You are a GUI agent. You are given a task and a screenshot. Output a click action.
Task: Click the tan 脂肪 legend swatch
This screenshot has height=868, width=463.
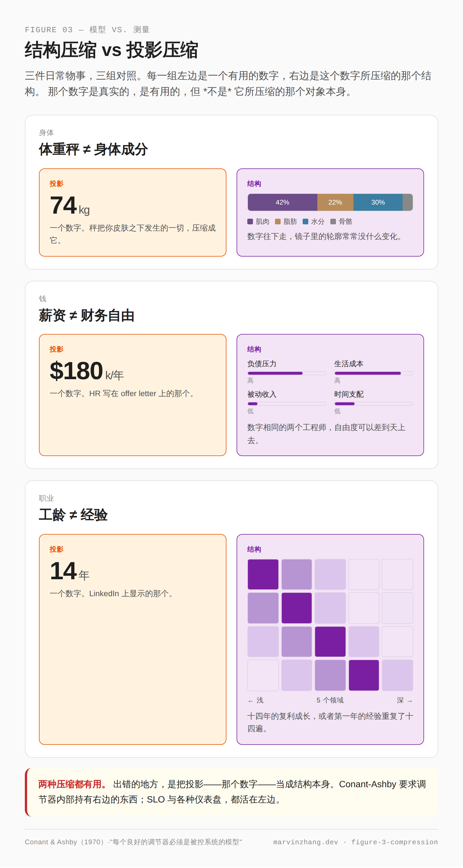278,222
